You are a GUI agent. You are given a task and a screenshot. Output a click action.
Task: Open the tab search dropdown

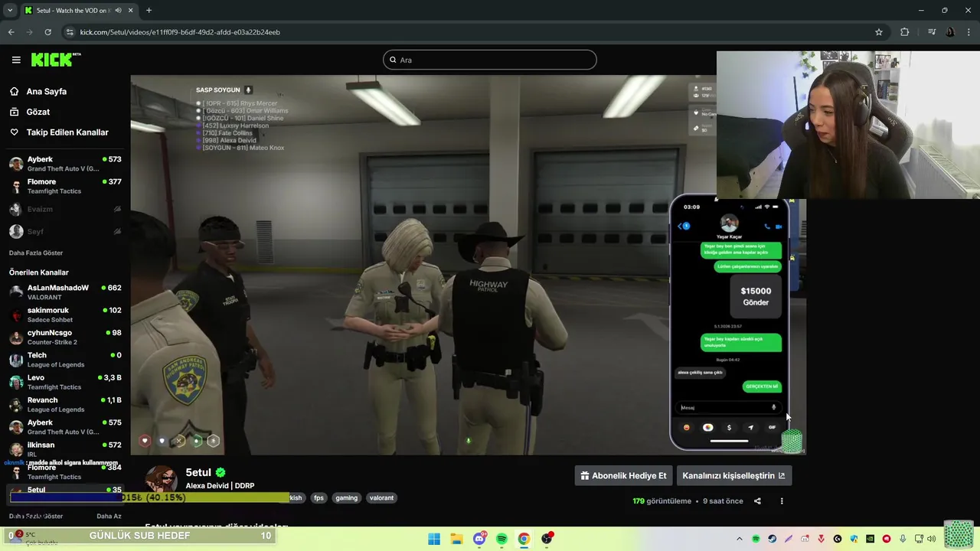10,11
